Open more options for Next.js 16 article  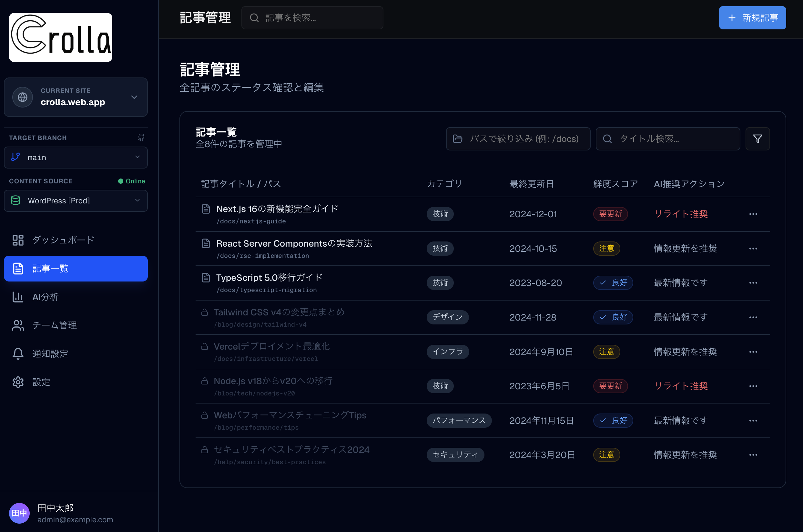pos(753,214)
